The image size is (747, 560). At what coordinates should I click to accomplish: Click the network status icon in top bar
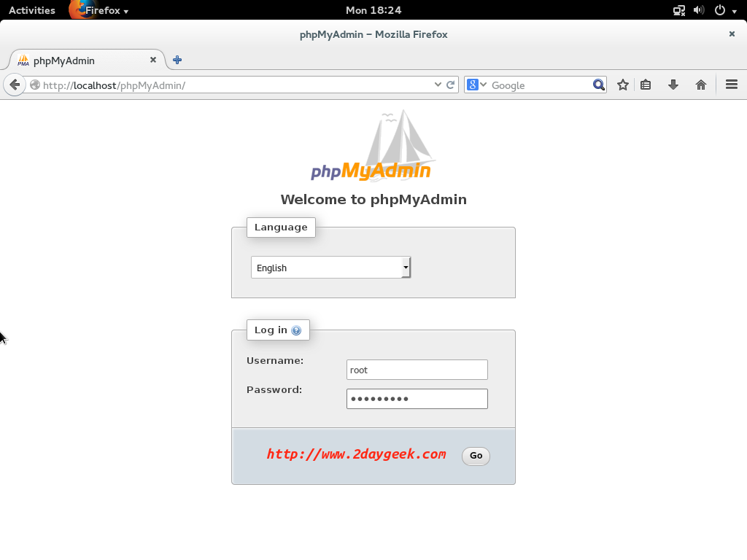(679, 10)
